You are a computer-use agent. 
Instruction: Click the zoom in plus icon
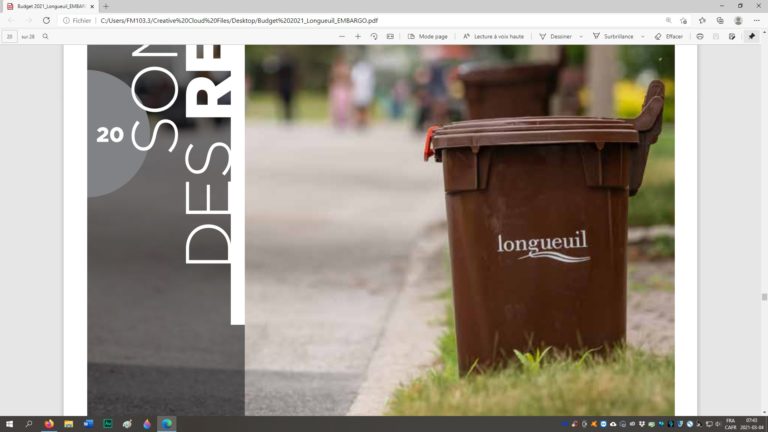(358, 36)
